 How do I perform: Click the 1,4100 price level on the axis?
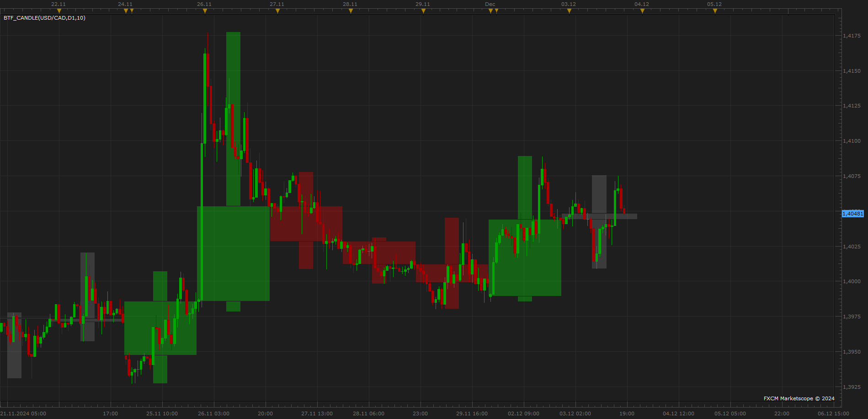(x=852, y=141)
